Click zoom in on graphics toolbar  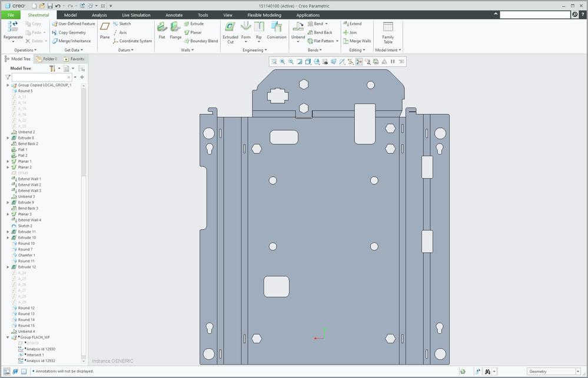[283, 61]
